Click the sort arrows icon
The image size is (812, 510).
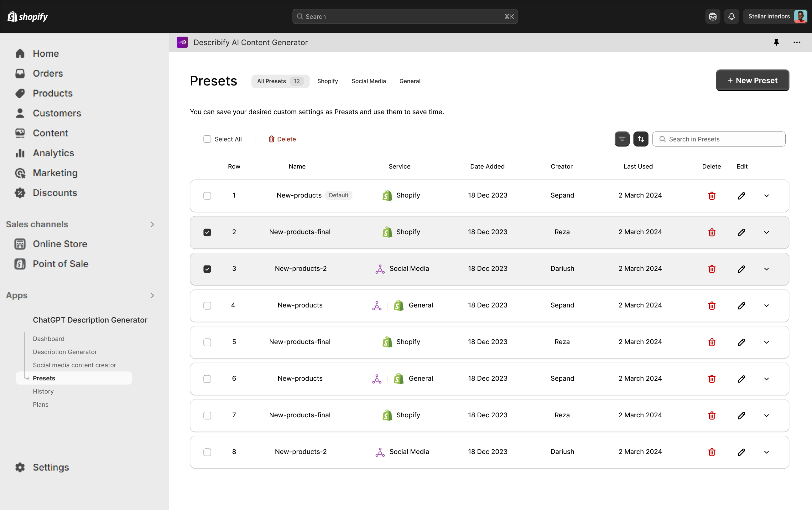[641, 139]
